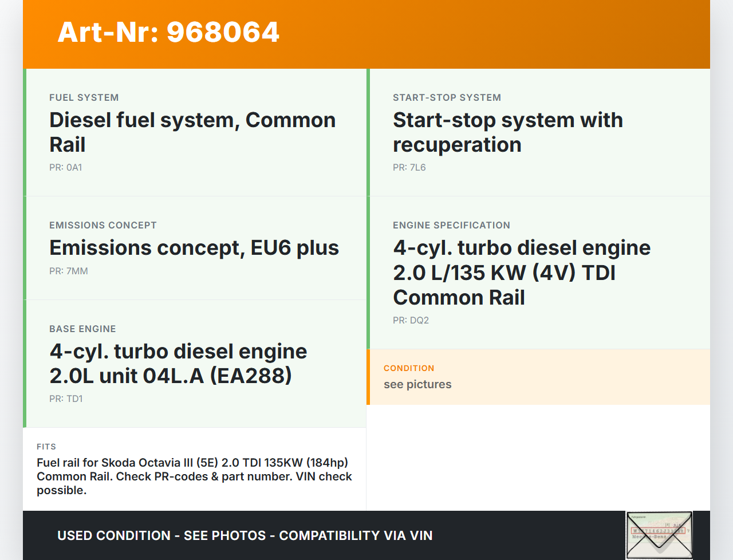Click PR code 7L6
This screenshot has height=560, width=733.
pos(409,168)
